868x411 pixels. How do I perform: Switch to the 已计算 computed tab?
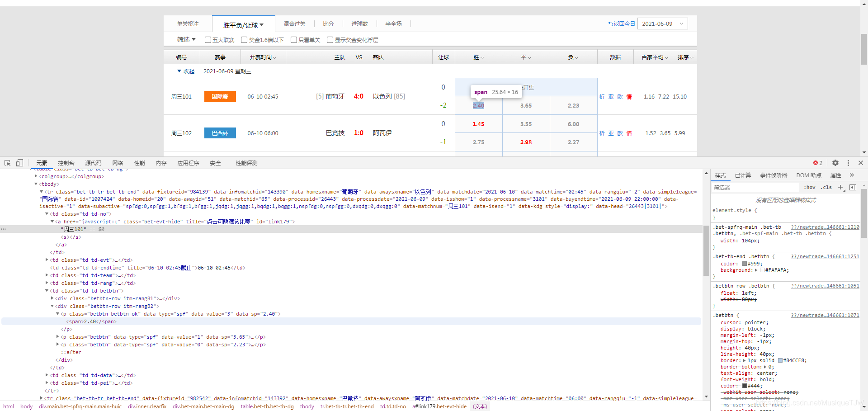click(743, 175)
